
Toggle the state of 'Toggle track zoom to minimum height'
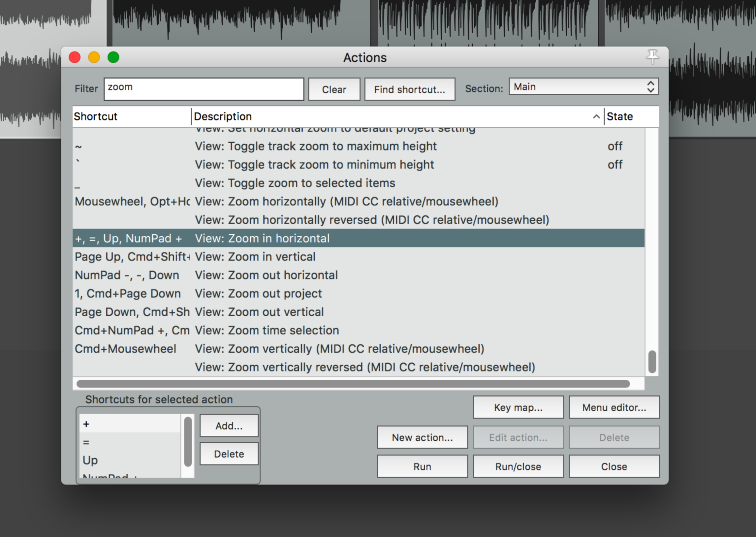615,164
